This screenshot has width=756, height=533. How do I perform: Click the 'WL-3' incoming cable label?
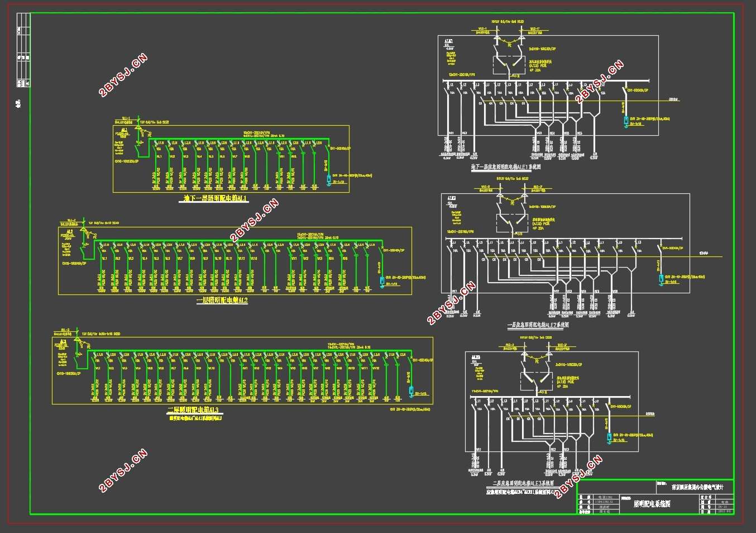tap(65, 330)
